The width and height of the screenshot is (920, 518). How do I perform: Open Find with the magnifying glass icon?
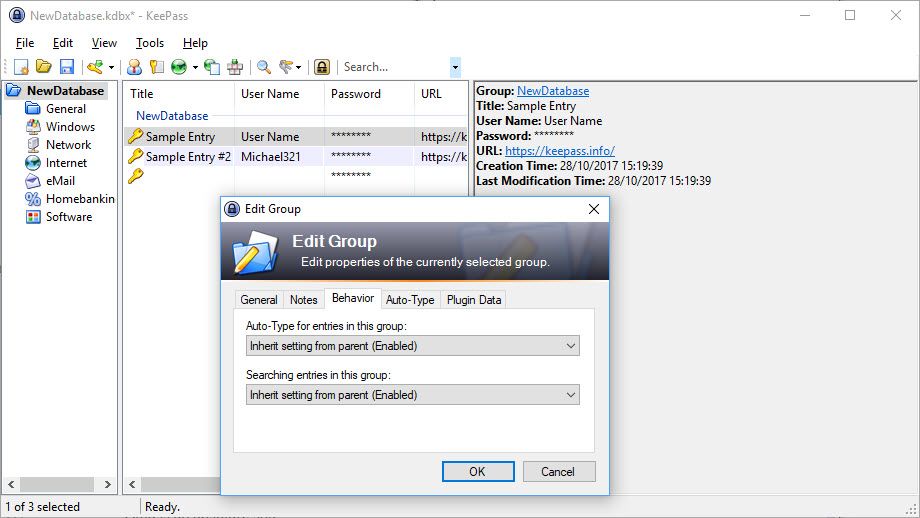point(264,67)
